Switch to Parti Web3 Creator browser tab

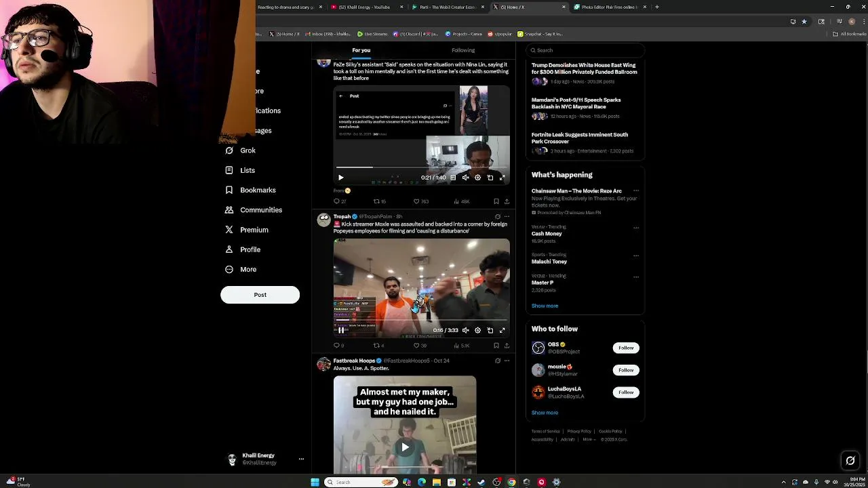click(x=448, y=7)
